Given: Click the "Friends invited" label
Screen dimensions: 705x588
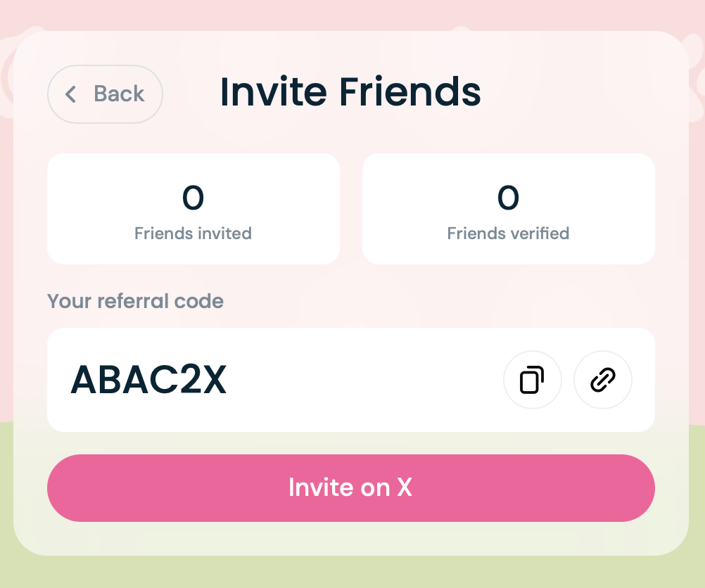Looking at the screenshot, I should coord(193,234).
